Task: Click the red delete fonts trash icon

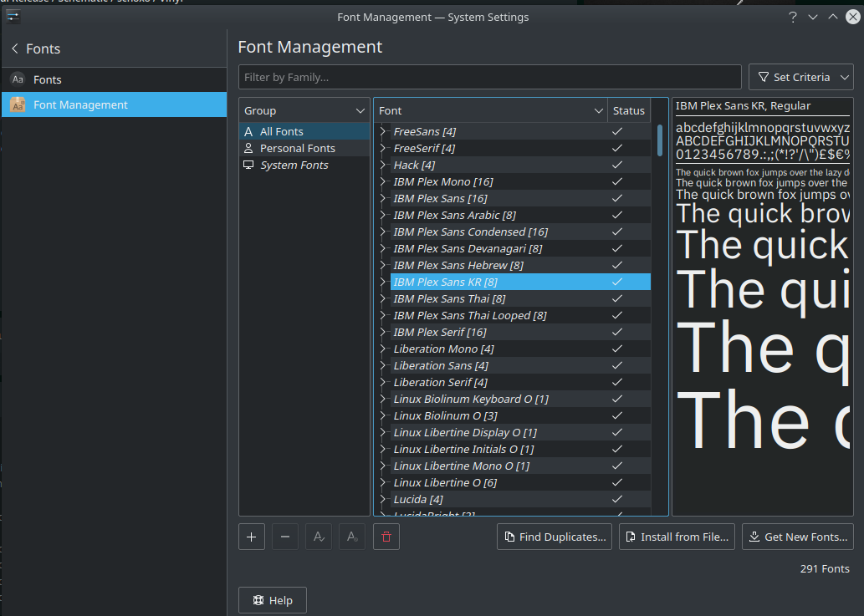Action: click(x=386, y=537)
